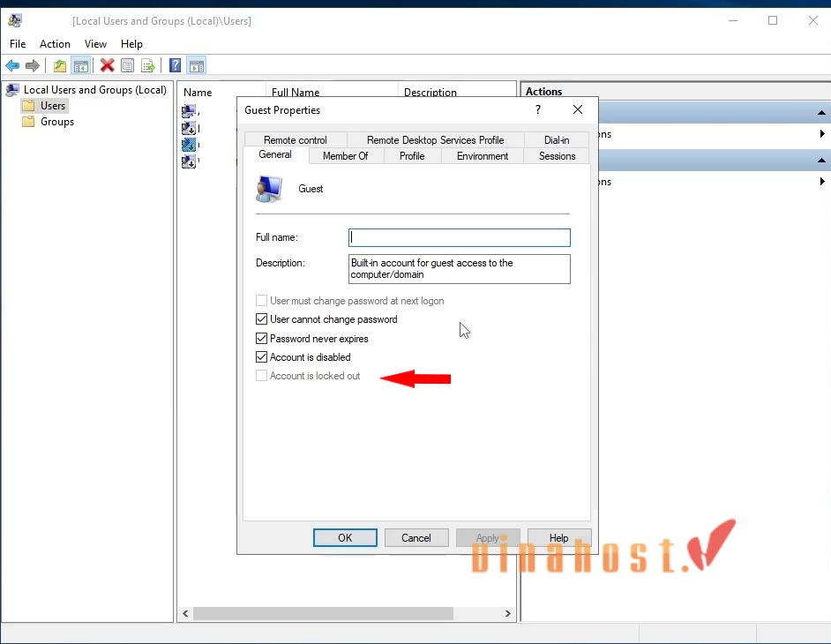The image size is (831, 644).
Task: Click the red Delete icon in the toolbar
Action: coord(108,65)
